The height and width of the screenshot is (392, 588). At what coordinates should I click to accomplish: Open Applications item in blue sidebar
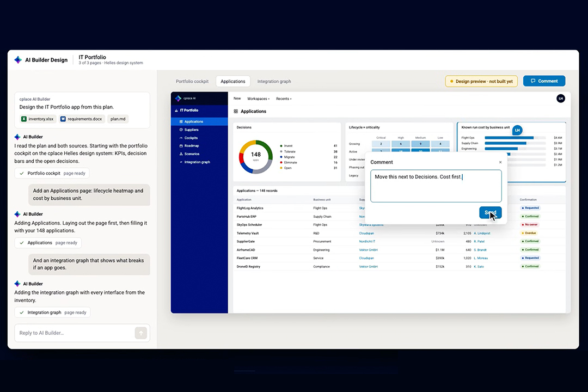[199, 121]
